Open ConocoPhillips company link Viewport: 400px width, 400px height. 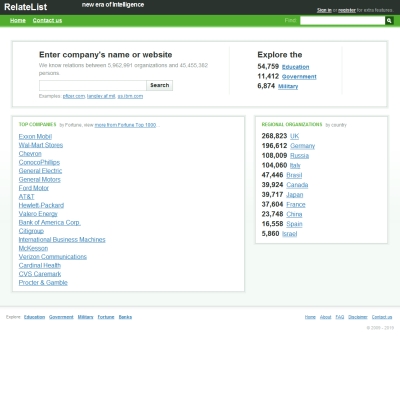(x=39, y=162)
